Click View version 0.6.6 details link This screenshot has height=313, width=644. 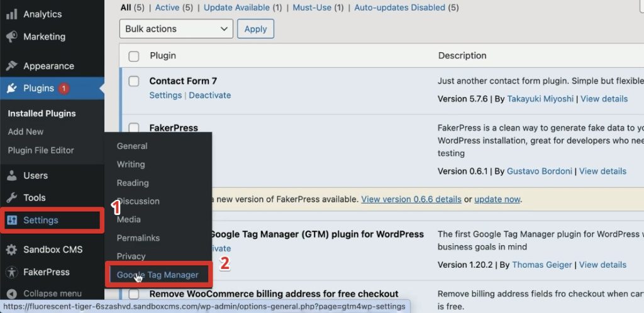[x=411, y=199]
